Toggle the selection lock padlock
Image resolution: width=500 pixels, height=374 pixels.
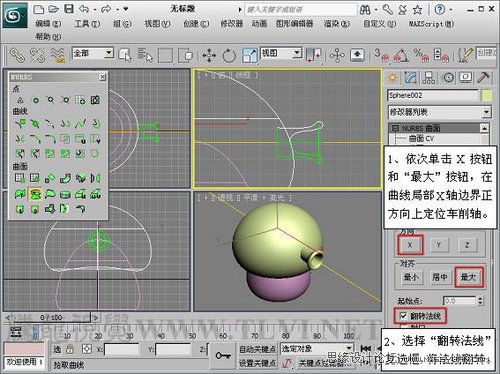[70, 349]
